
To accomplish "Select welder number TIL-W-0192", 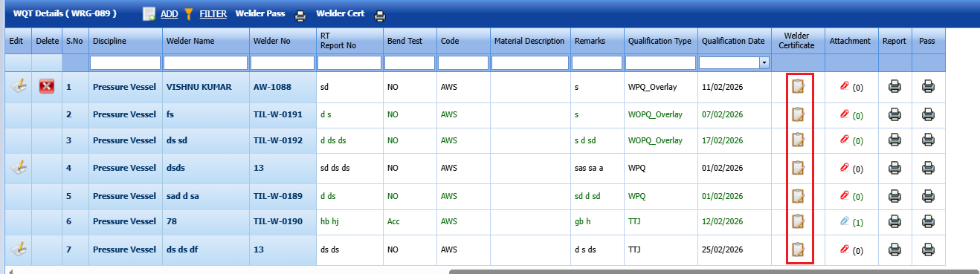I will [278, 140].
